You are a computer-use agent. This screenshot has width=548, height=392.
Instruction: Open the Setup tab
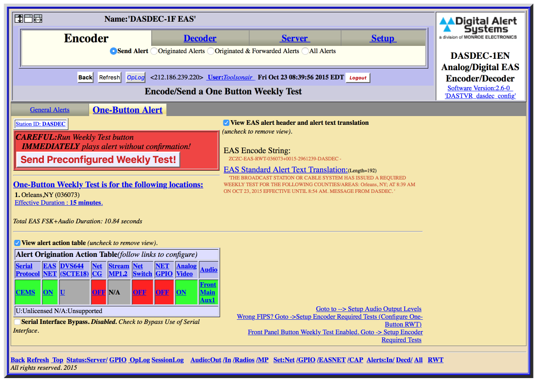tap(383, 38)
